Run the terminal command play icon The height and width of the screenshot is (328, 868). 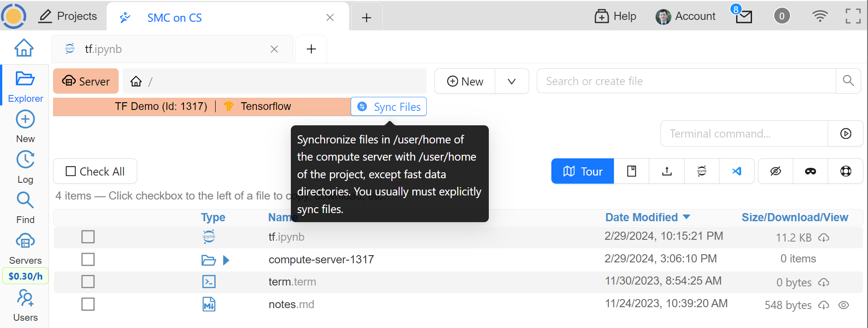pos(845,134)
